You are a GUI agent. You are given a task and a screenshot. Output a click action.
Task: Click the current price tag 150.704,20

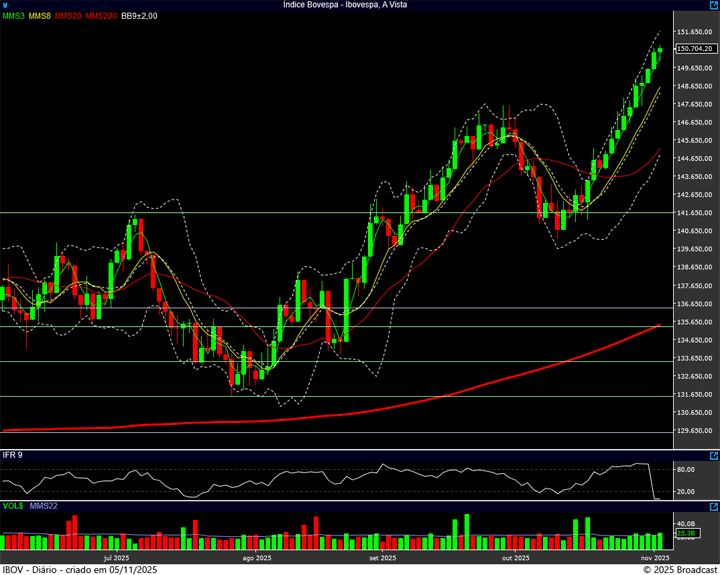(x=694, y=48)
